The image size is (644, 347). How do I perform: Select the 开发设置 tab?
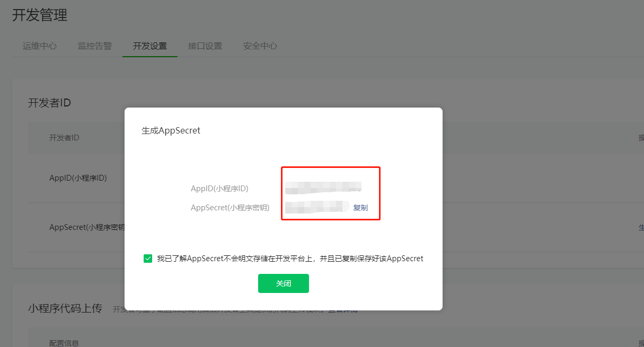click(x=150, y=46)
